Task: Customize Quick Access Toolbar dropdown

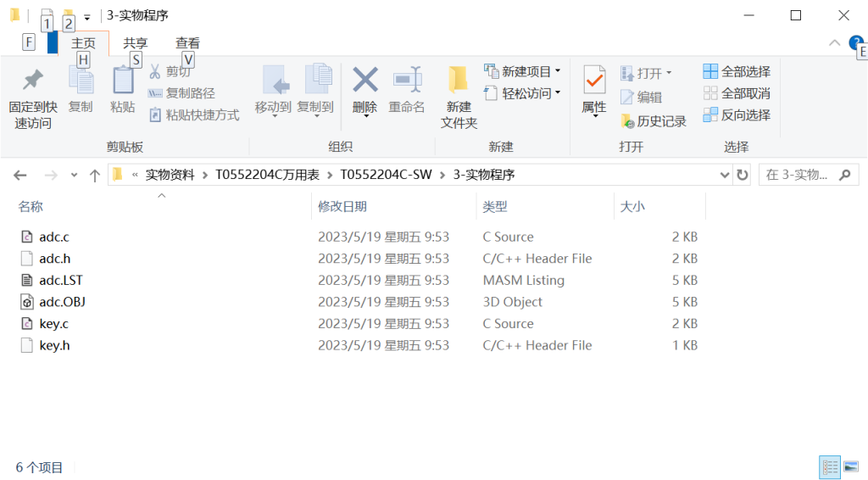Action: click(87, 17)
